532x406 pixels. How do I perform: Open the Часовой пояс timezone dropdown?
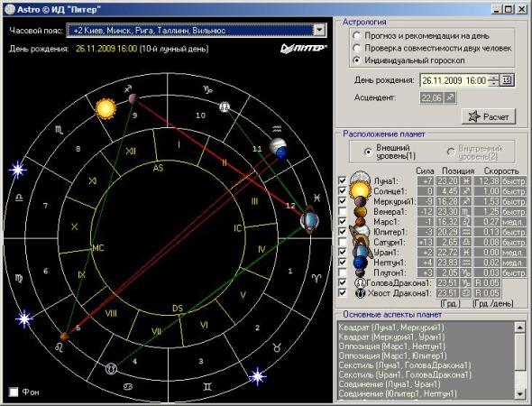pos(319,30)
